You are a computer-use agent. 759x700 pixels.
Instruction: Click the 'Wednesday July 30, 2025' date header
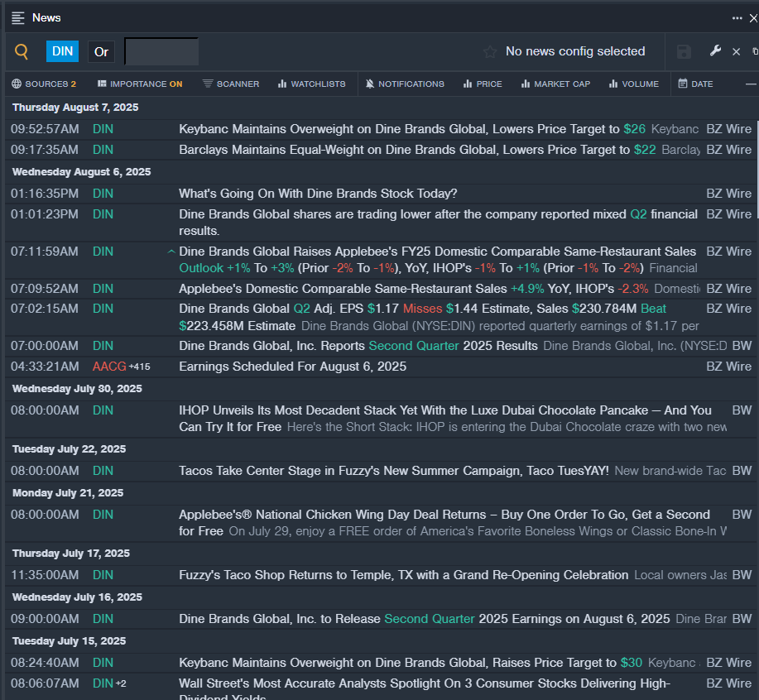pyautogui.click(x=77, y=389)
